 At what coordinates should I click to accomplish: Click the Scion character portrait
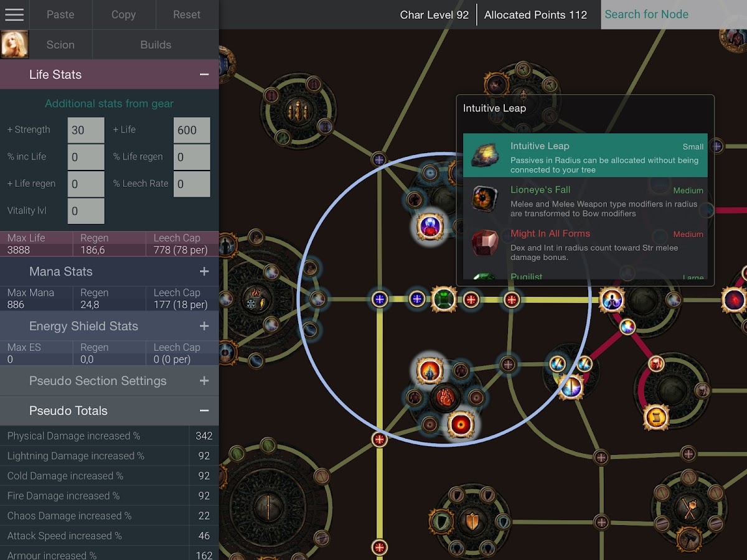(14, 45)
